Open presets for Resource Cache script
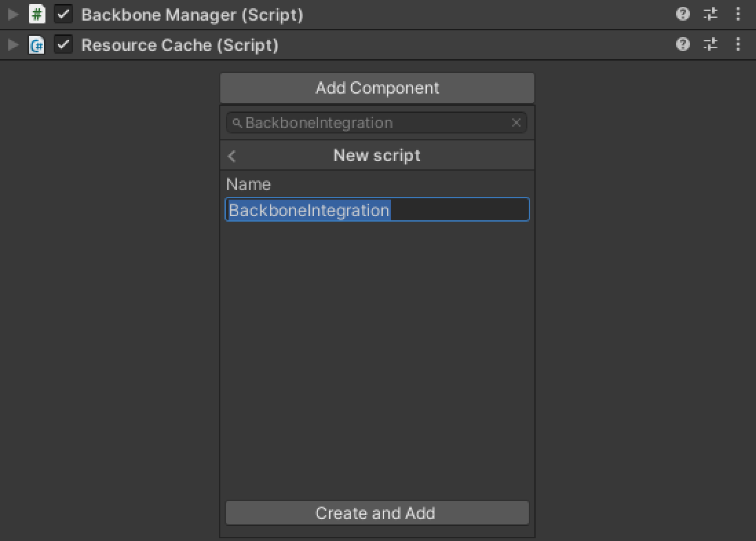 click(x=711, y=45)
